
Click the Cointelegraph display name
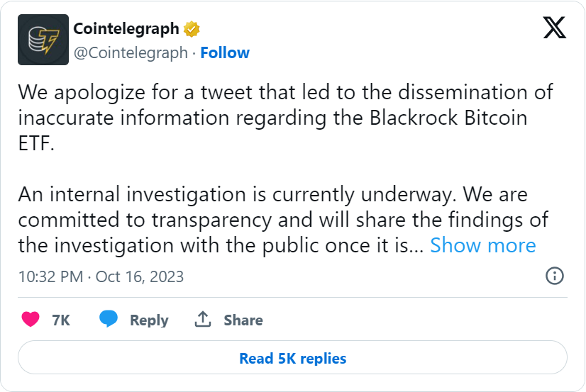point(126,29)
